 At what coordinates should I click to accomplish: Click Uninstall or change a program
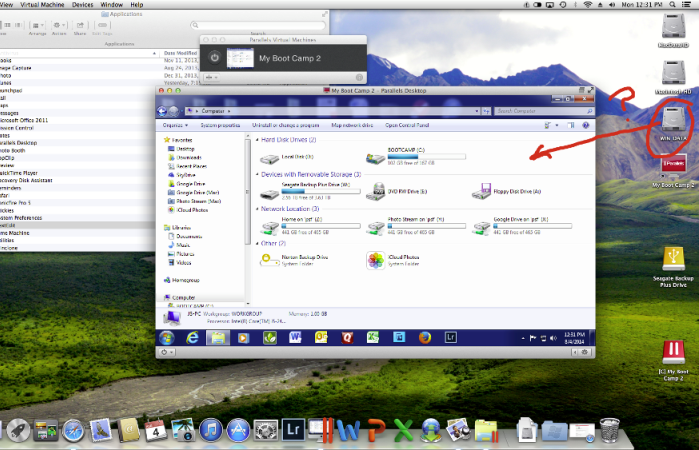point(285,125)
